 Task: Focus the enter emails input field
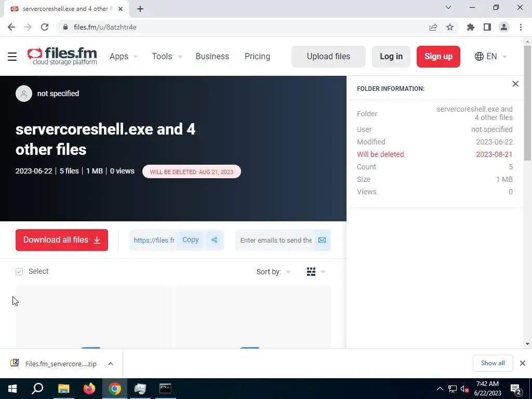(275, 240)
